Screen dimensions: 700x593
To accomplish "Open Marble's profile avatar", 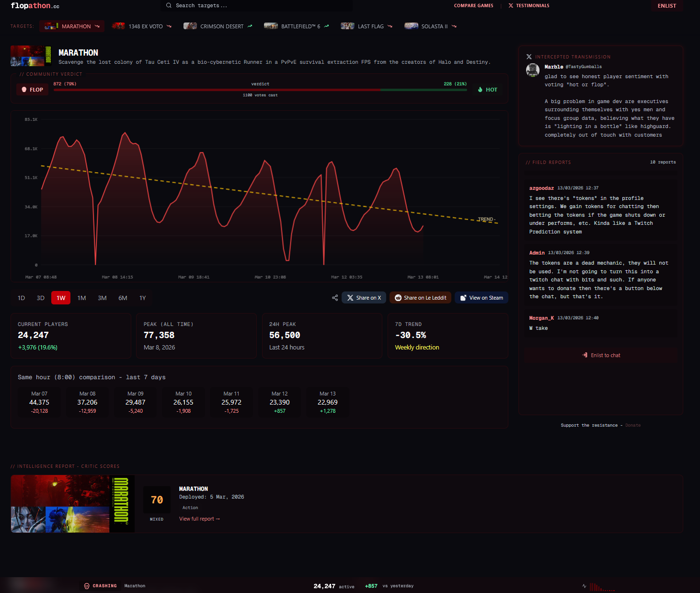I will tap(533, 70).
